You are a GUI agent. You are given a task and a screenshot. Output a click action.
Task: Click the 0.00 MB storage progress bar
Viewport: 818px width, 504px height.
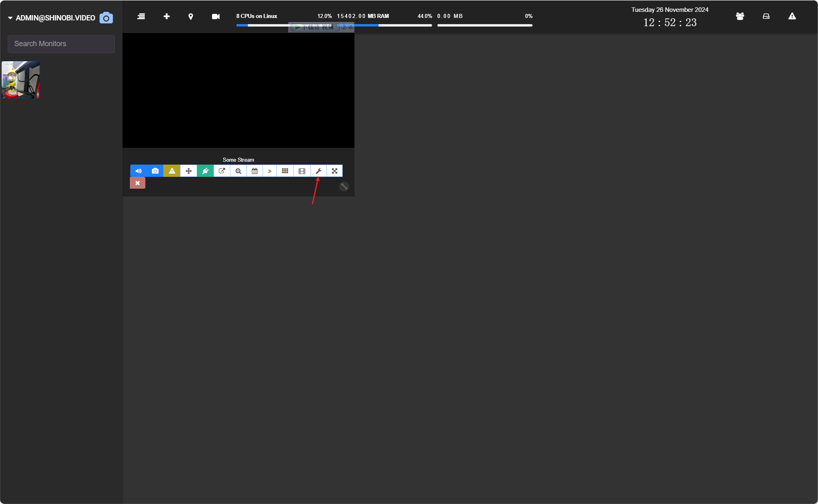click(485, 25)
